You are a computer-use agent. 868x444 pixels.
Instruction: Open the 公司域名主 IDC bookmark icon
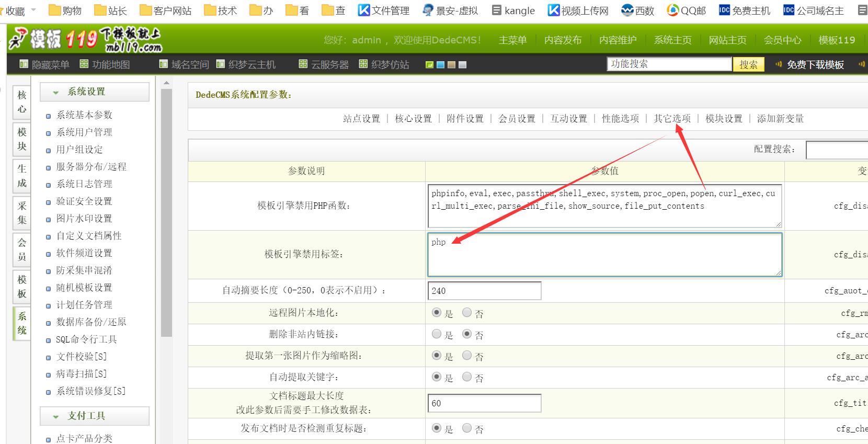(789, 10)
